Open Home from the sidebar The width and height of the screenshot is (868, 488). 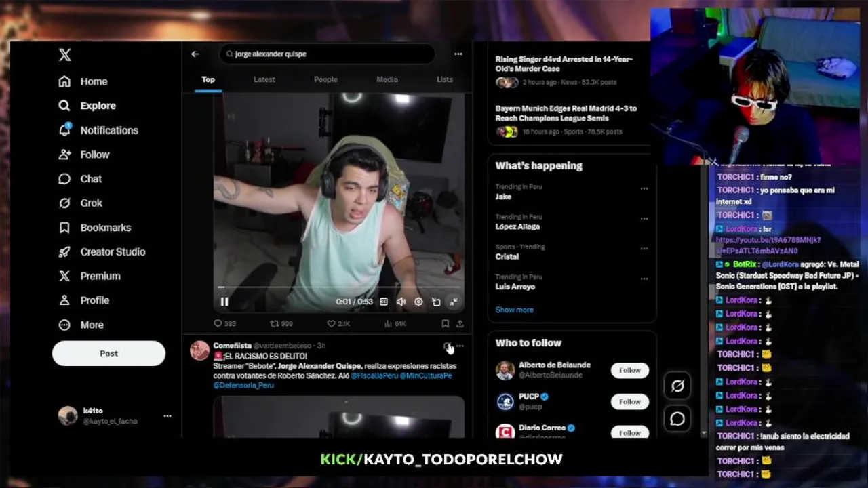(x=83, y=81)
